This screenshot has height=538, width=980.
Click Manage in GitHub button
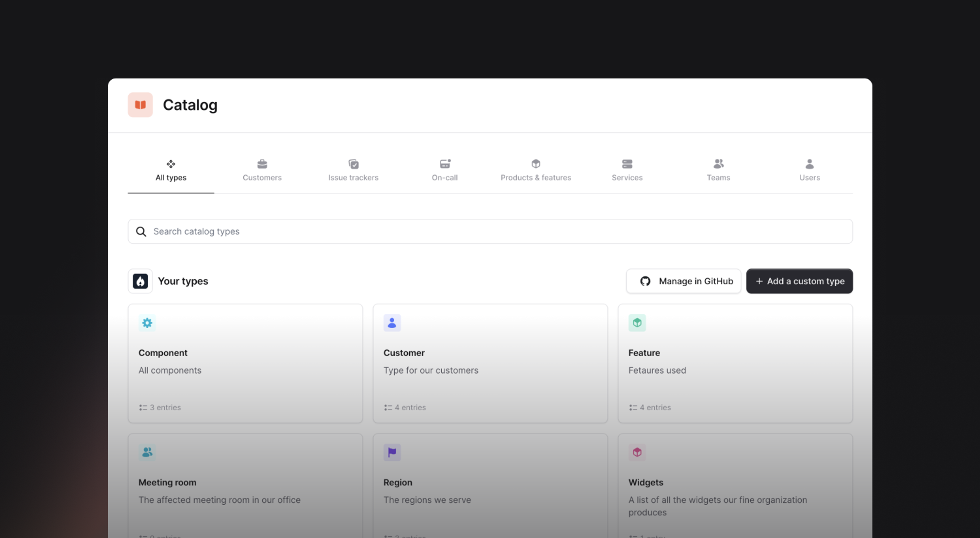684,281
